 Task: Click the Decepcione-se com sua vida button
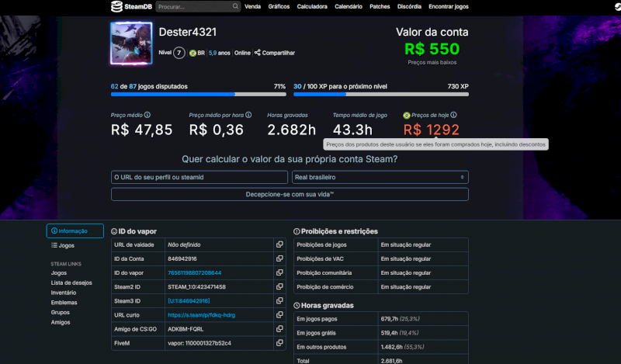[290, 195]
